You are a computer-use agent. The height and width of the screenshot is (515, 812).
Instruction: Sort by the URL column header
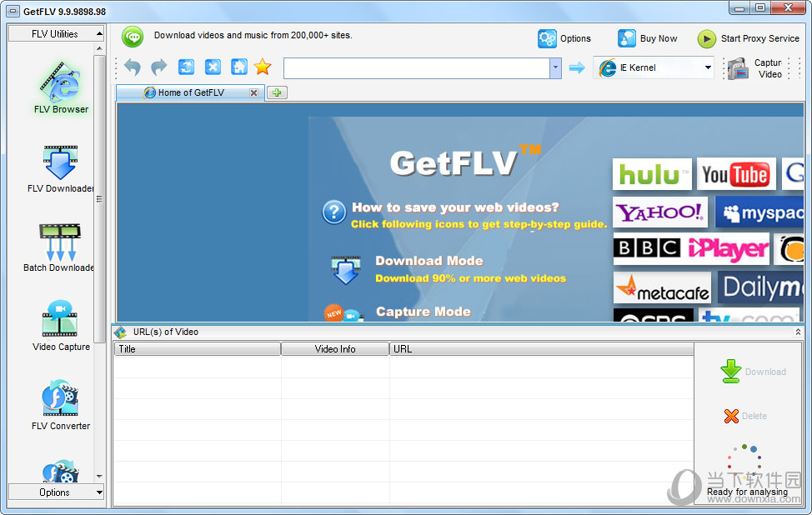pyautogui.click(x=541, y=349)
